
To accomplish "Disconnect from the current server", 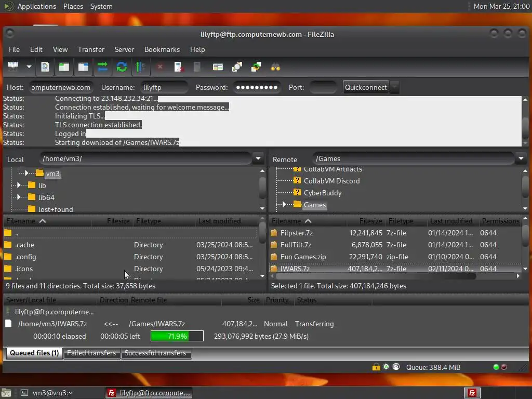I will coord(179,66).
